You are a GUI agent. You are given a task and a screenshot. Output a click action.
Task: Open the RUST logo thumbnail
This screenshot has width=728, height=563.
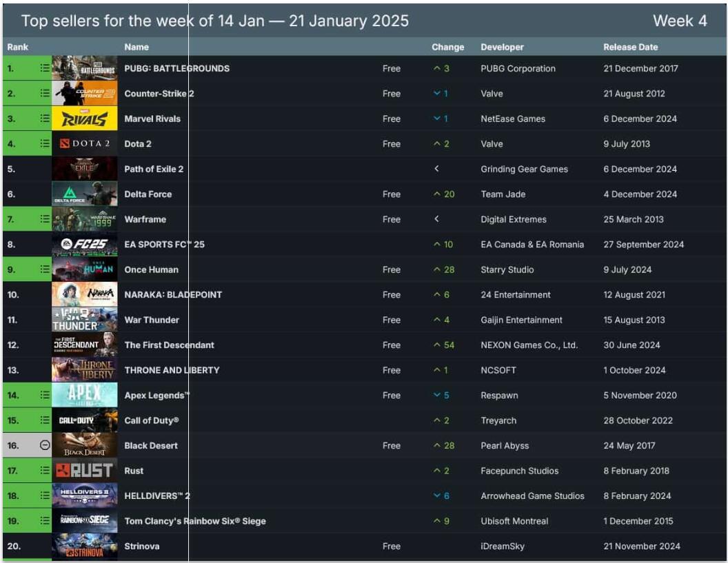(85, 470)
